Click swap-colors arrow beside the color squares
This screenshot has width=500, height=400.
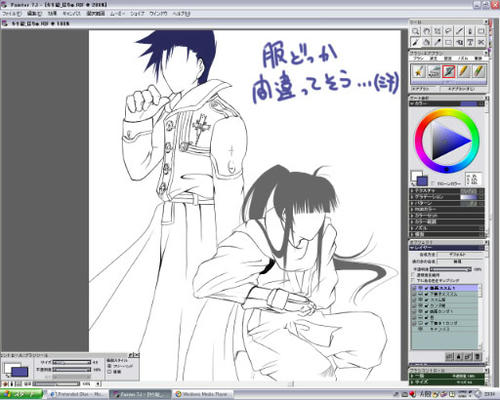click(x=413, y=184)
